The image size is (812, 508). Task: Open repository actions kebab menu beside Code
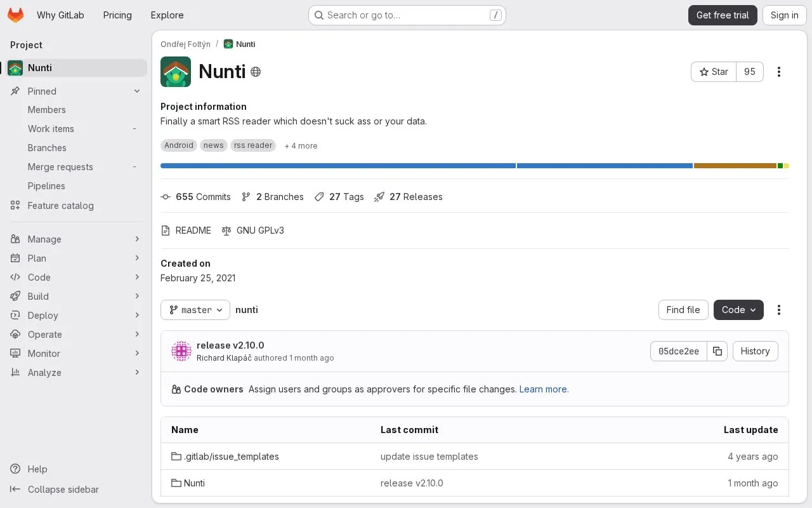(779, 310)
